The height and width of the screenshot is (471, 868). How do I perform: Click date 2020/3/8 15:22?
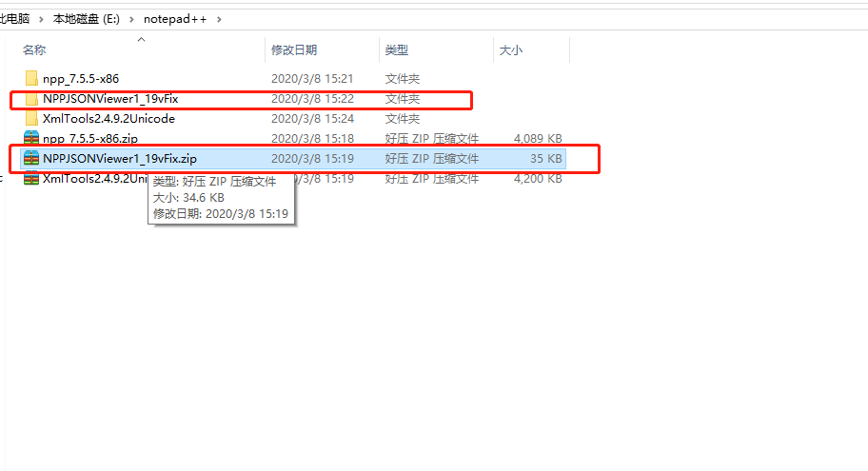tap(312, 99)
